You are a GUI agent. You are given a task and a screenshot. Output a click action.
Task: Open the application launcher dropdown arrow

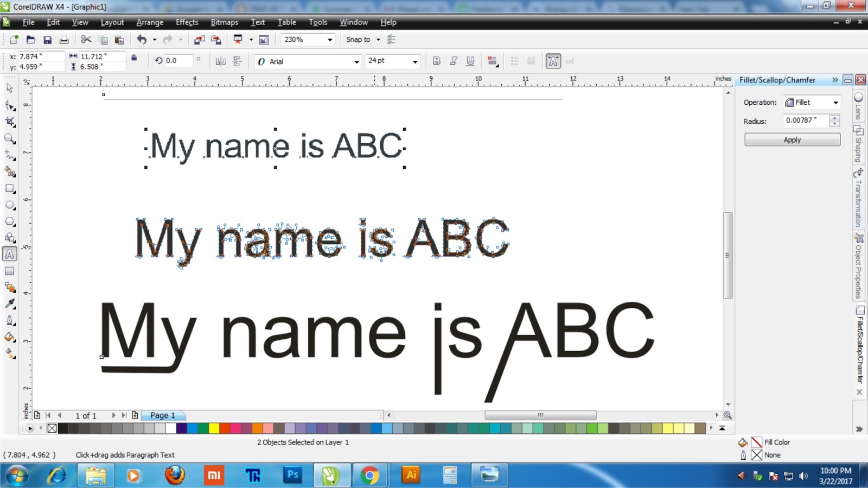coord(251,40)
